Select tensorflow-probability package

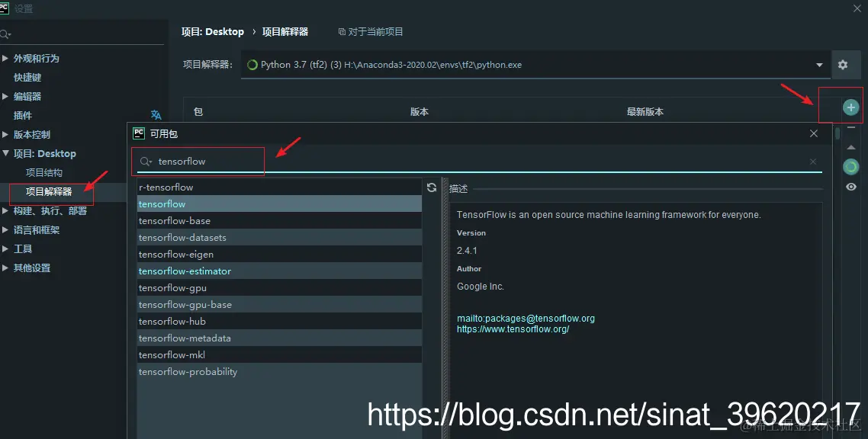[280, 371]
